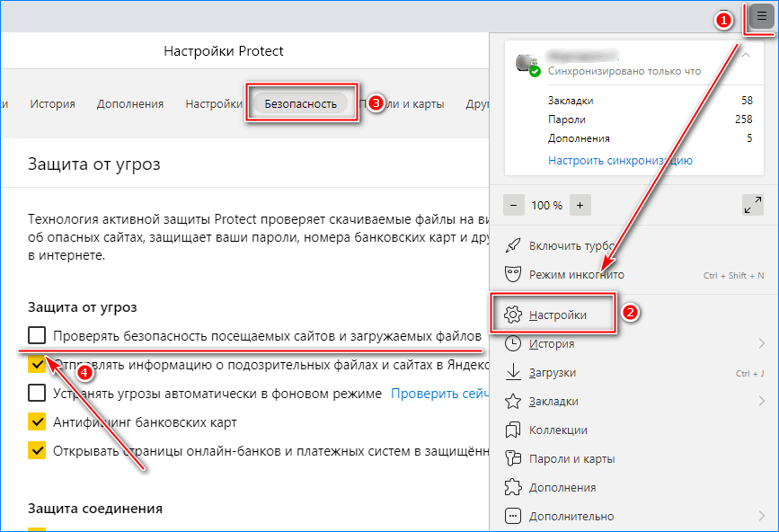The width and height of the screenshot is (779, 532).
Task: Click the History clock icon
Action: [x=513, y=343]
